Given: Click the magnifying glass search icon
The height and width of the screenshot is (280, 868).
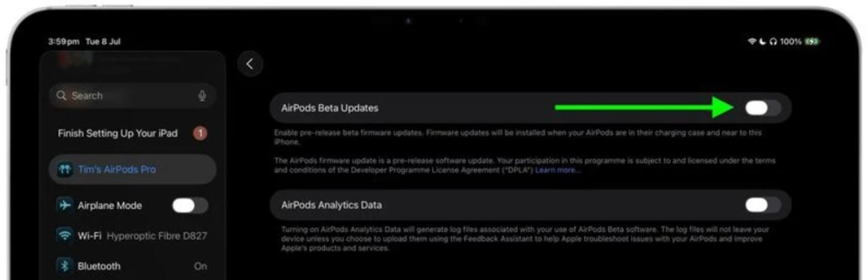Looking at the screenshot, I should pos(61,95).
